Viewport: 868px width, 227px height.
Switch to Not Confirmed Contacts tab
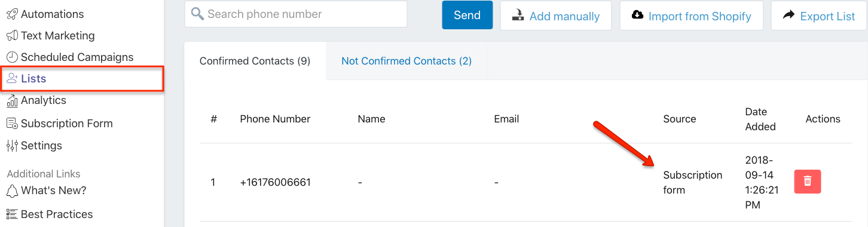pyautogui.click(x=407, y=61)
